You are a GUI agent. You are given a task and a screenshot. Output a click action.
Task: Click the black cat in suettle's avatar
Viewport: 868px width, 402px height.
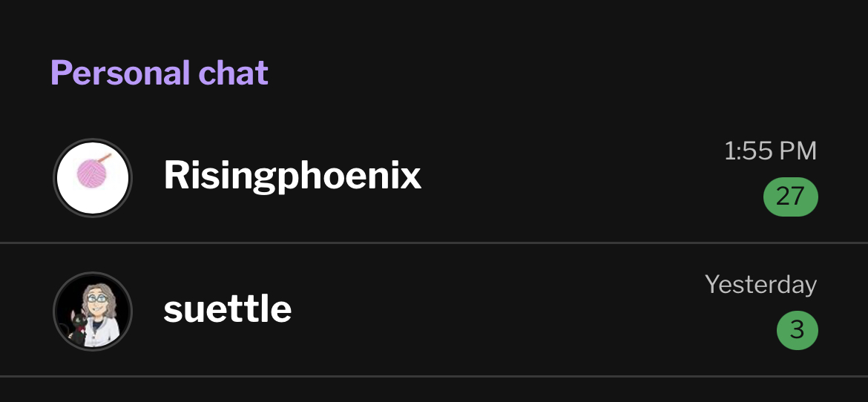pos(75,326)
